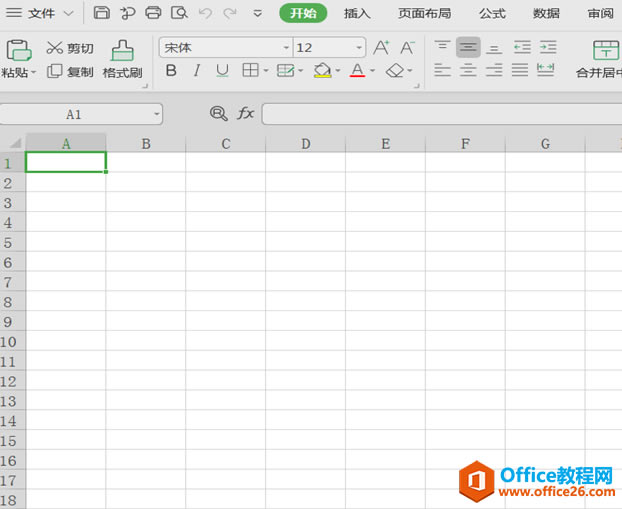622x509 pixels.
Task: Click the Redo arrow
Action: pos(230,13)
